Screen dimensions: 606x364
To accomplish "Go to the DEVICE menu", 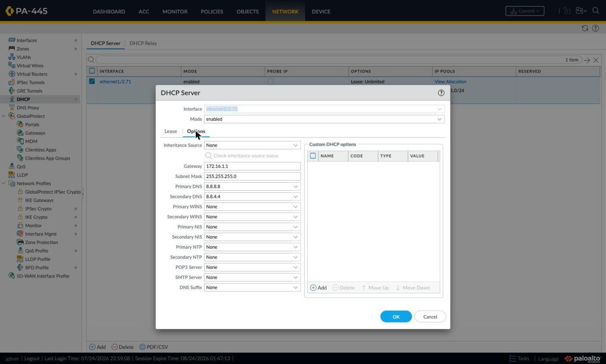I will [x=321, y=11].
